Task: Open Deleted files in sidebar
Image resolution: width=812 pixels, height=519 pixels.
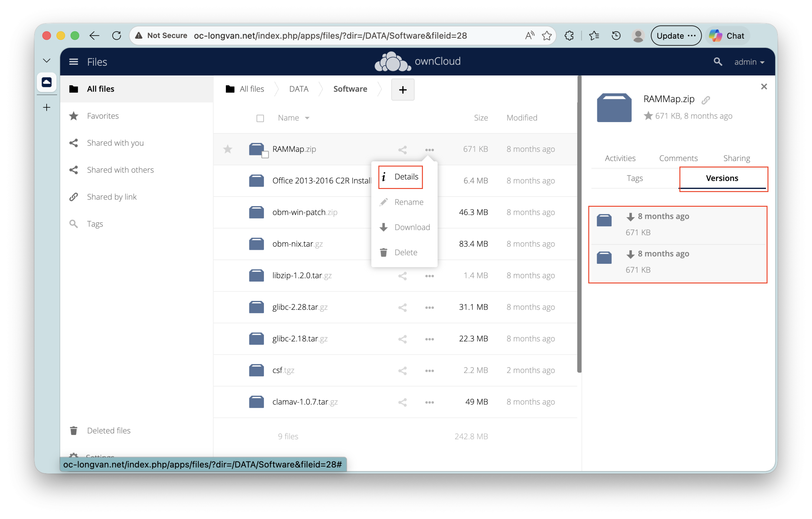Action: 108,430
